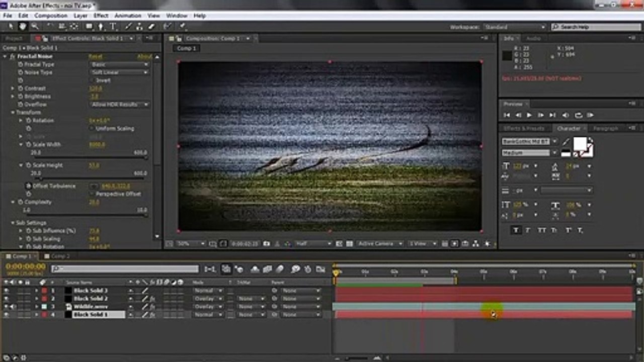Image resolution: width=644 pixels, height=362 pixels.
Task: Select the Brush tool
Action: [x=129, y=26]
